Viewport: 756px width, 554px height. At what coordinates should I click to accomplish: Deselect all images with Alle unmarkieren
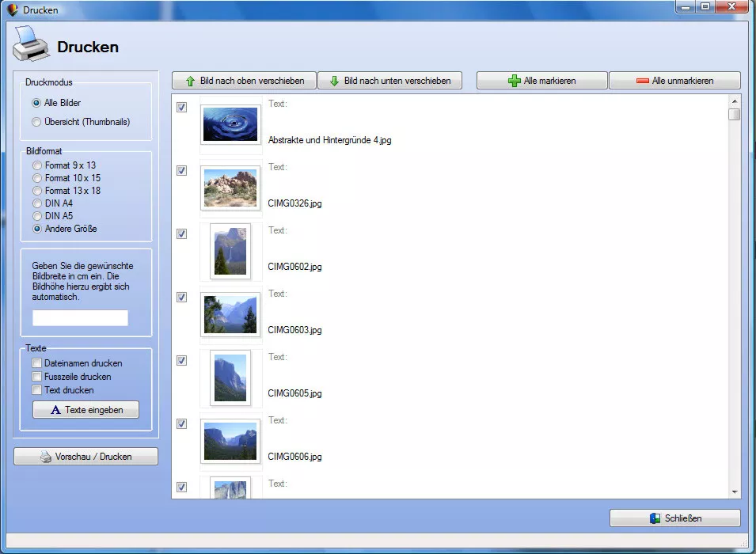pos(674,81)
